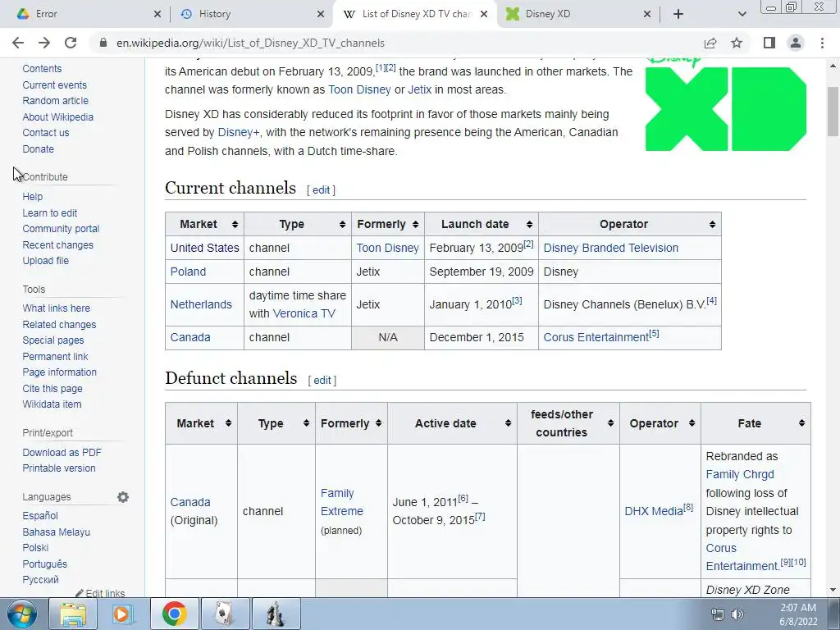Open Recent changes in sidebar
This screenshot has height=630, width=840.
click(58, 244)
